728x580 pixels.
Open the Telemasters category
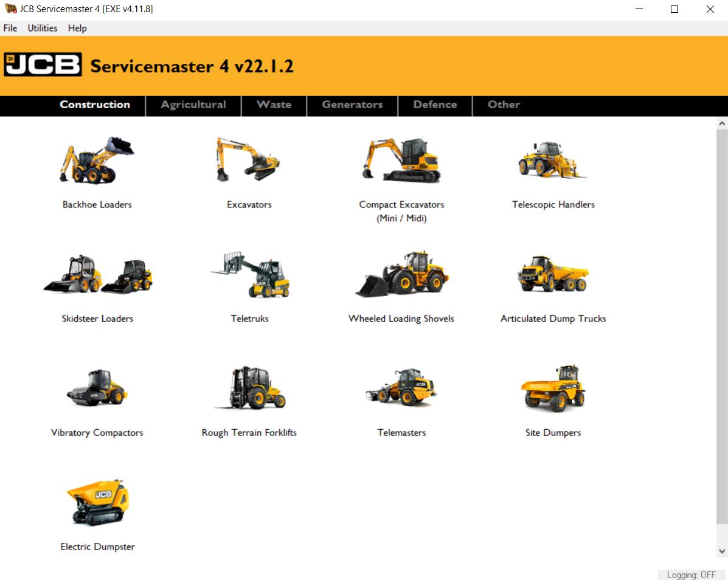pyautogui.click(x=401, y=389)
